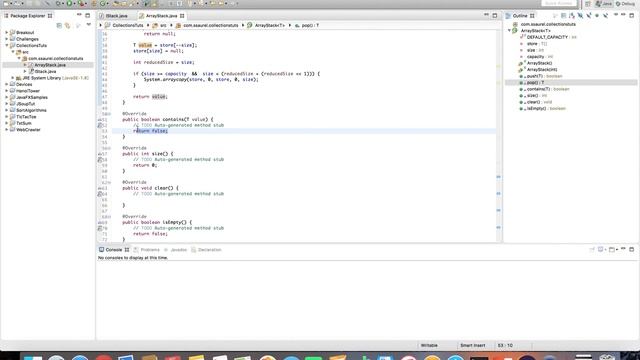Collapse the CollectionsTuts project
Viewport: 640px width, 360px height.
[7, 45]
